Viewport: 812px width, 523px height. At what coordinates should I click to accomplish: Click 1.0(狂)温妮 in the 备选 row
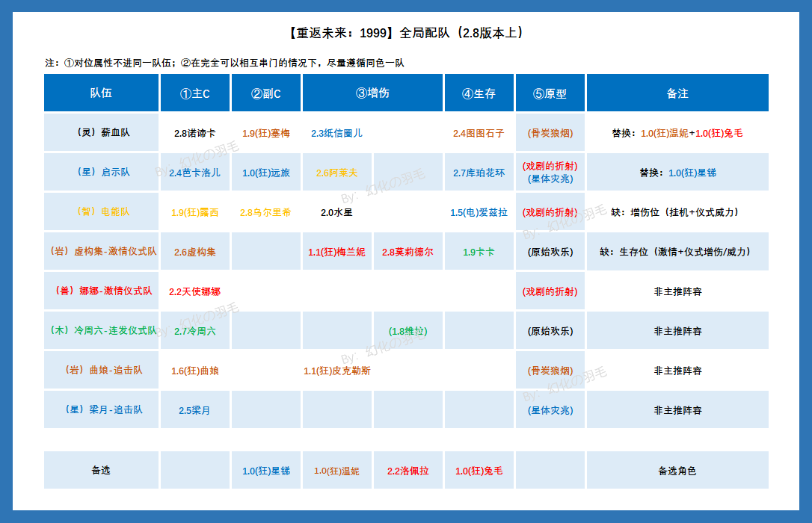pos(336,471)
